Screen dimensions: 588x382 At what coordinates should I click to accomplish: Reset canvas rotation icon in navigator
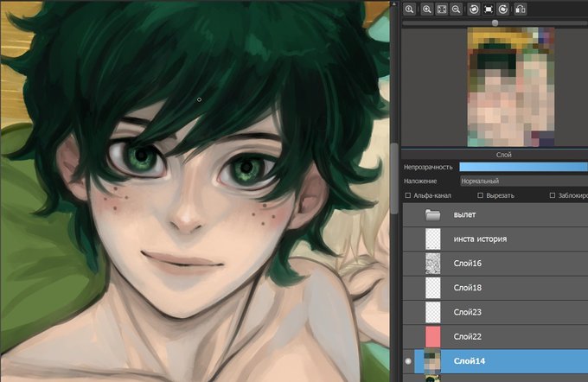(x=489, y=10)
